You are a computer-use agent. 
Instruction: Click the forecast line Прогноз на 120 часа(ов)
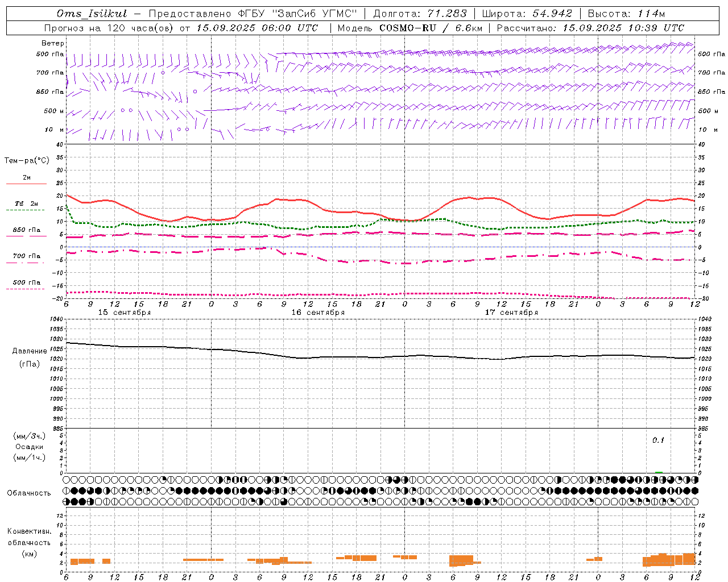[109, 28]
